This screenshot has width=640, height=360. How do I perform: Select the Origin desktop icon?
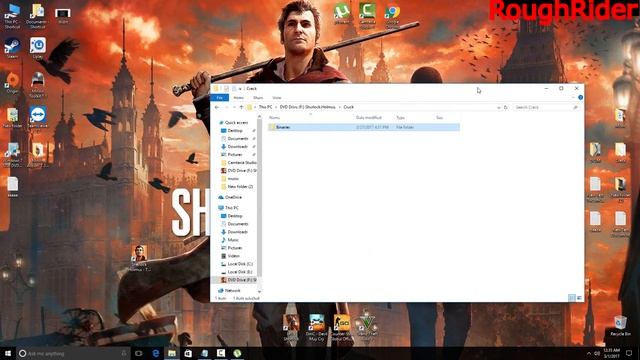pos(12,83)
